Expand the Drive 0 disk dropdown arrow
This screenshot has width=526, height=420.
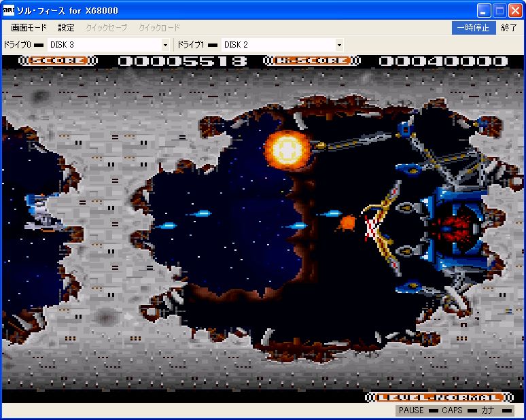pos(165,45)
